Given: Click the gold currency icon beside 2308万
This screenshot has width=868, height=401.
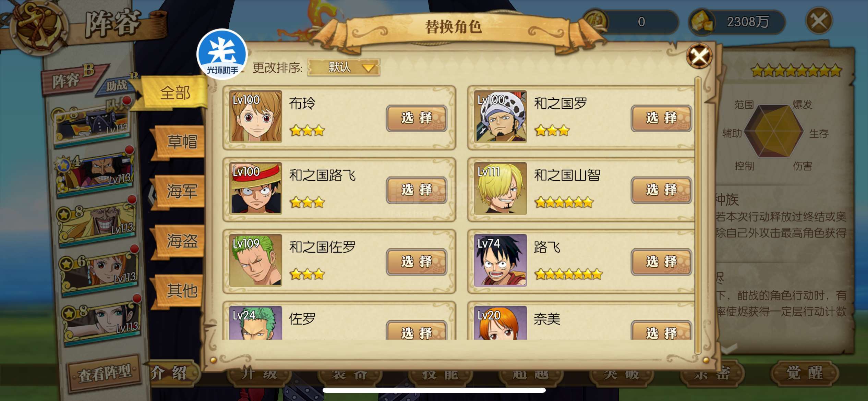Looking at the screenshot, I should click(702, 22).
